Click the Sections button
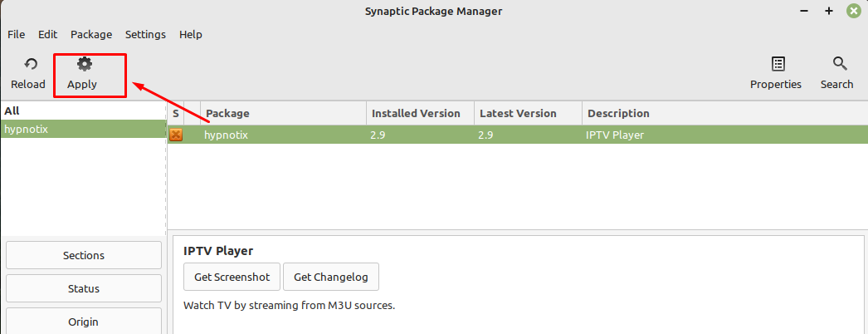The height and width of the screenshot is (334, 868). (84, 255)
